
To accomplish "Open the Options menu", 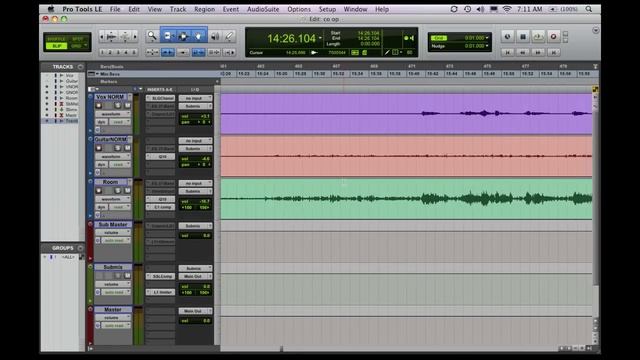I will coord(299,9).
